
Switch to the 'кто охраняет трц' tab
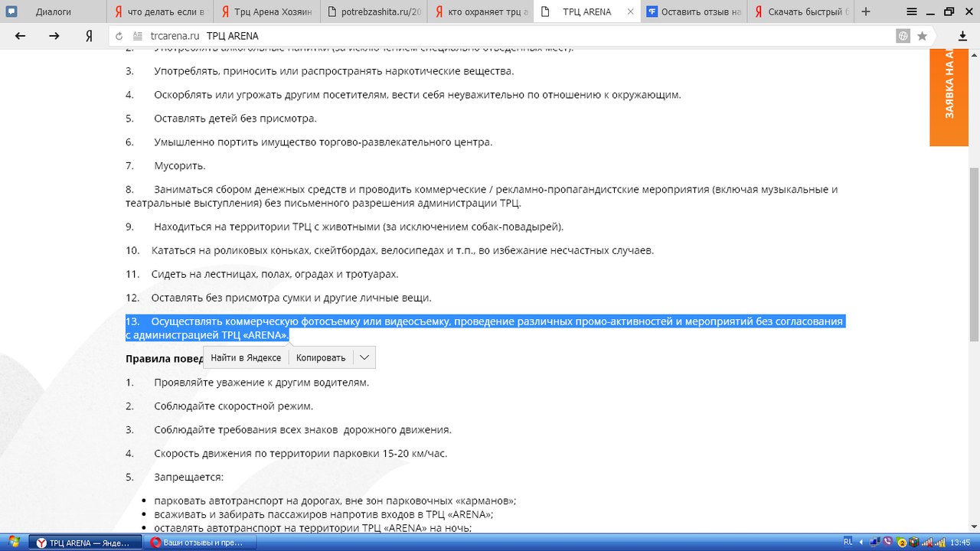[479, 11]
